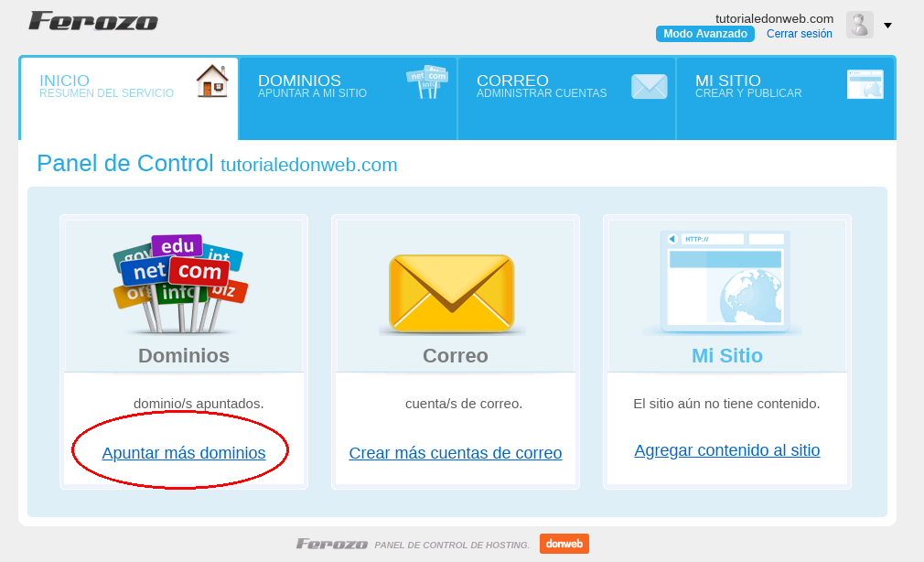
Task: Switch to Modo Avanzado
Action: pos(704,34)
